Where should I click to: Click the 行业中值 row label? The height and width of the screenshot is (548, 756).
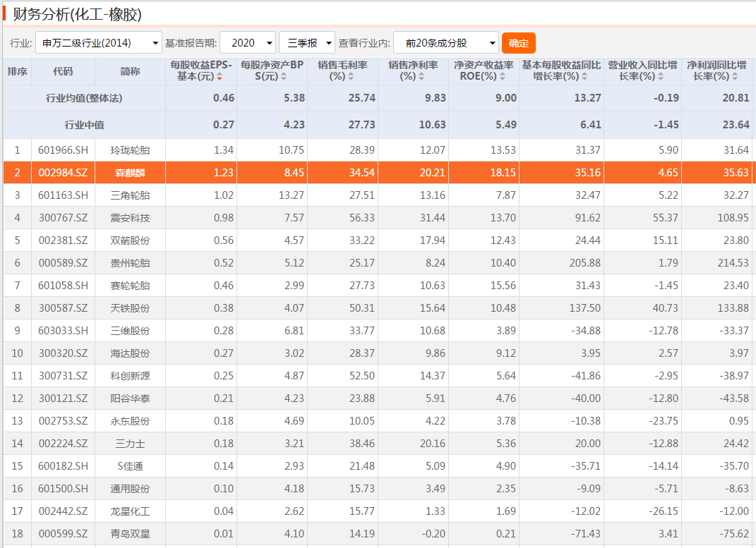[85, 126]
